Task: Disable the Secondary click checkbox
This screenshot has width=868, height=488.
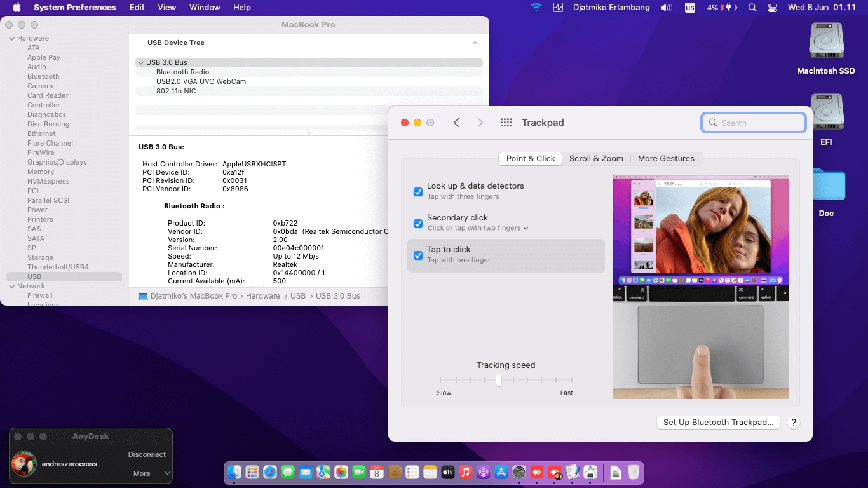Action: 418,224
